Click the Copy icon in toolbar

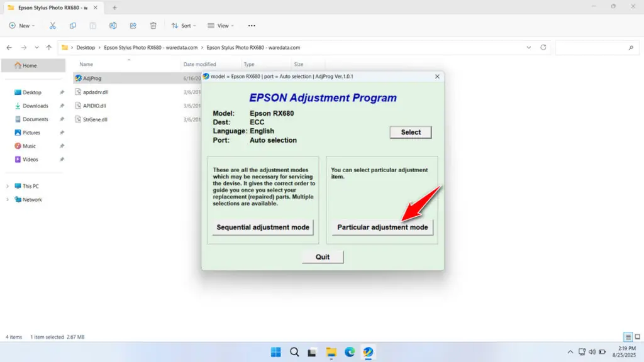(x=73, y=26)
